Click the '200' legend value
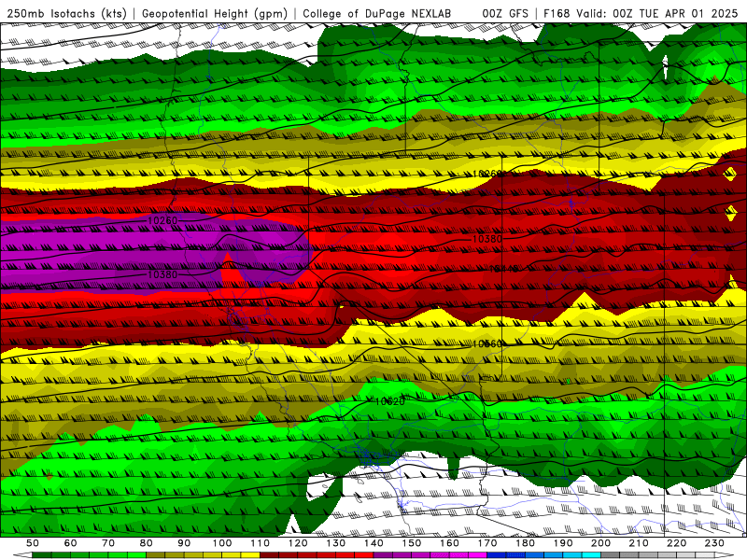 tap(600, 543)
